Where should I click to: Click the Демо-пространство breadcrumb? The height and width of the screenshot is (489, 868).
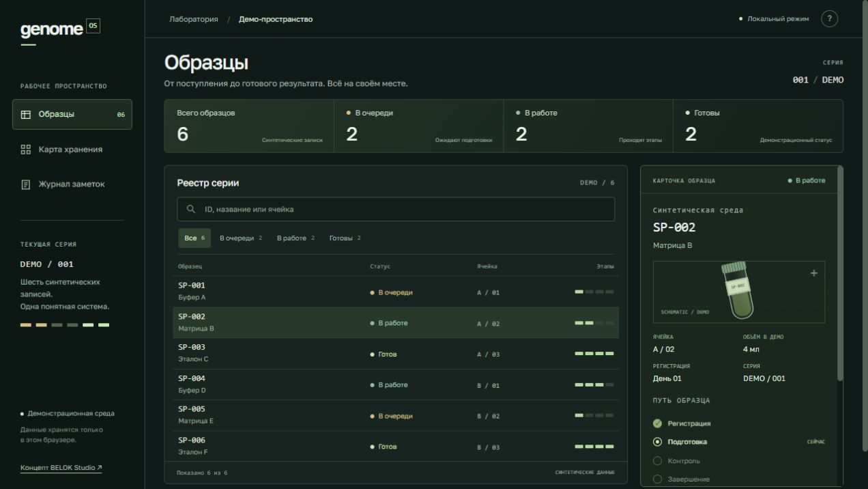click(x=276, y=19)
